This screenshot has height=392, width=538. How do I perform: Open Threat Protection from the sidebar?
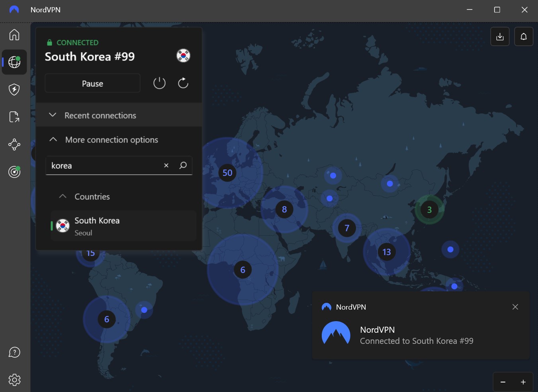(14, 90)
